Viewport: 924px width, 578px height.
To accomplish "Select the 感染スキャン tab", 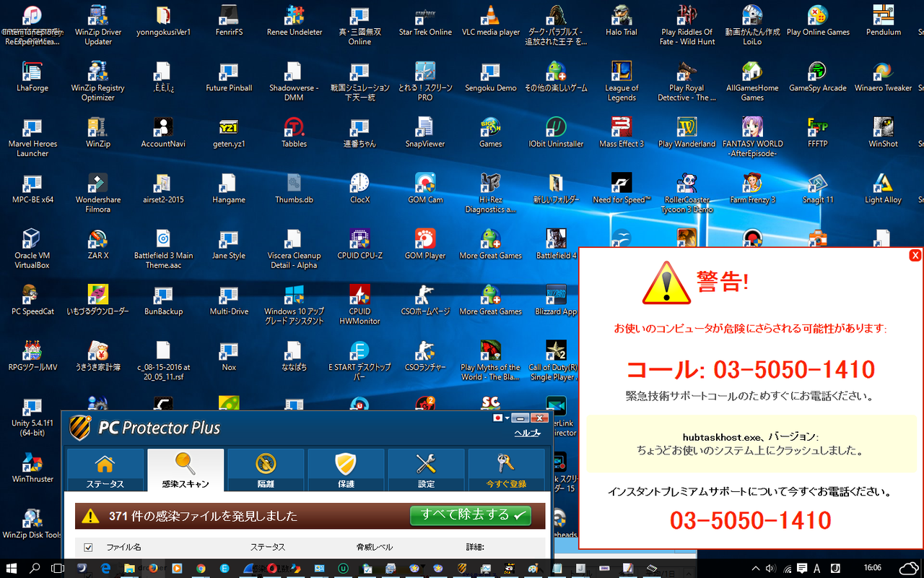I will coord(186,470).
